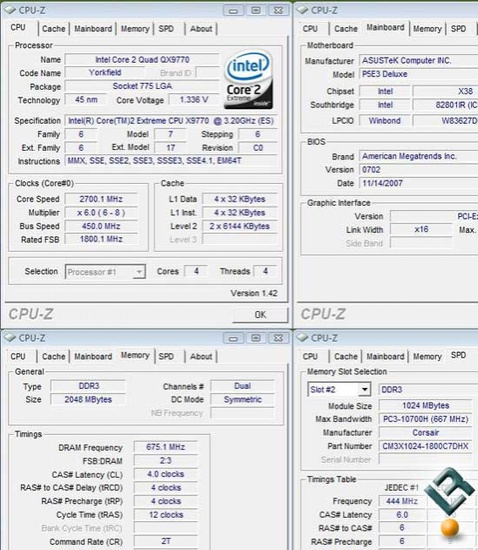Switch to CPU tab in Mainboard window

(310, 29)
